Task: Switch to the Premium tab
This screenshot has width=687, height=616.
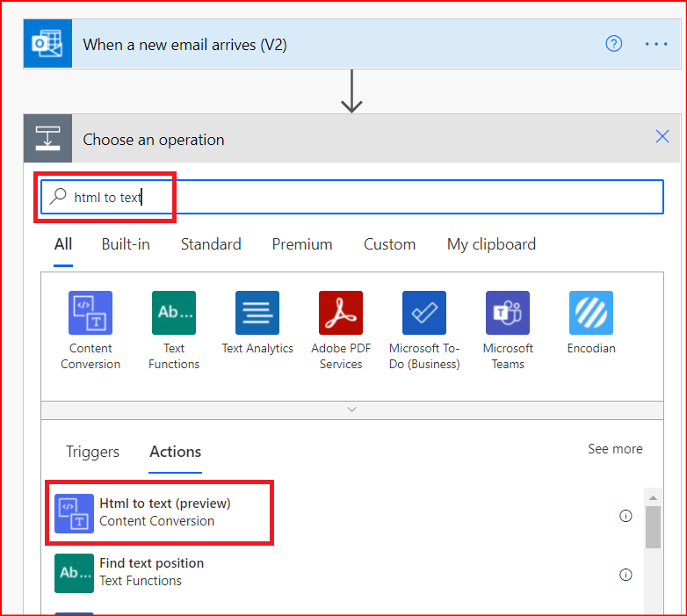Action: point(302,244)
